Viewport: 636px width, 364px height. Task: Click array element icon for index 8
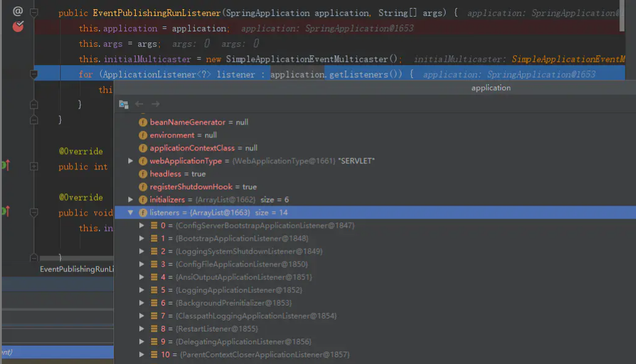(154, 329)
